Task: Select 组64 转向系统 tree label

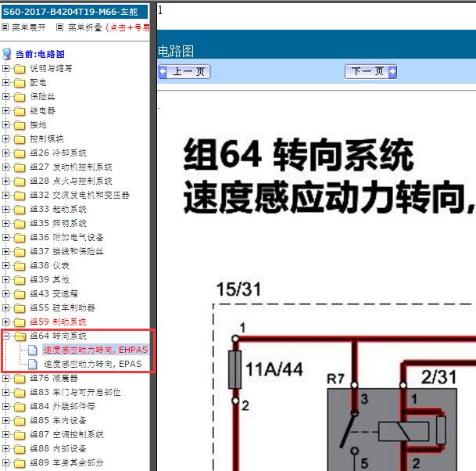Action: coord(58,336)
